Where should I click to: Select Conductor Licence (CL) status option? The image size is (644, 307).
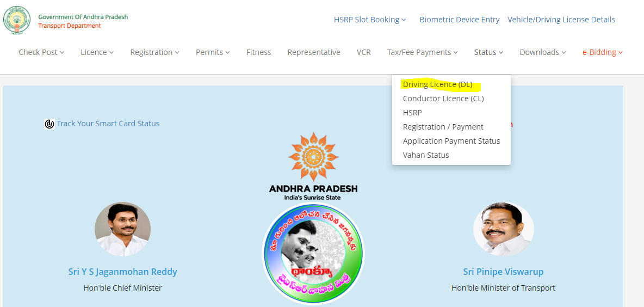click(443, 99)
